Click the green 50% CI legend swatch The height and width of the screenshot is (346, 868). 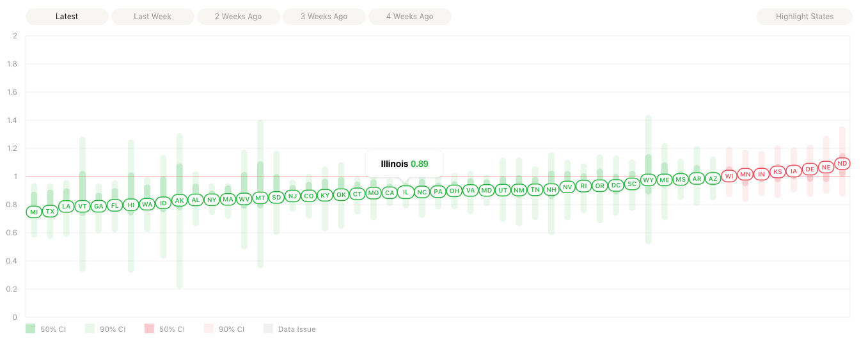pos(30,329)
